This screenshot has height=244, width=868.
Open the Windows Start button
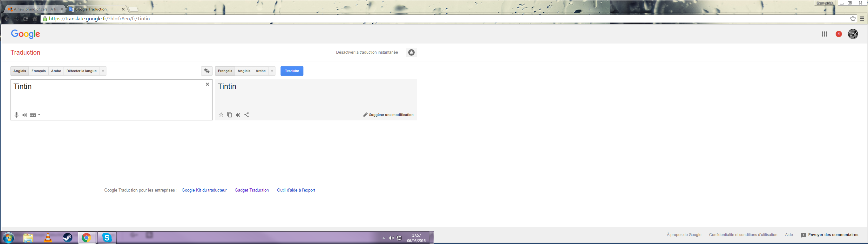(x=9, y=238)
